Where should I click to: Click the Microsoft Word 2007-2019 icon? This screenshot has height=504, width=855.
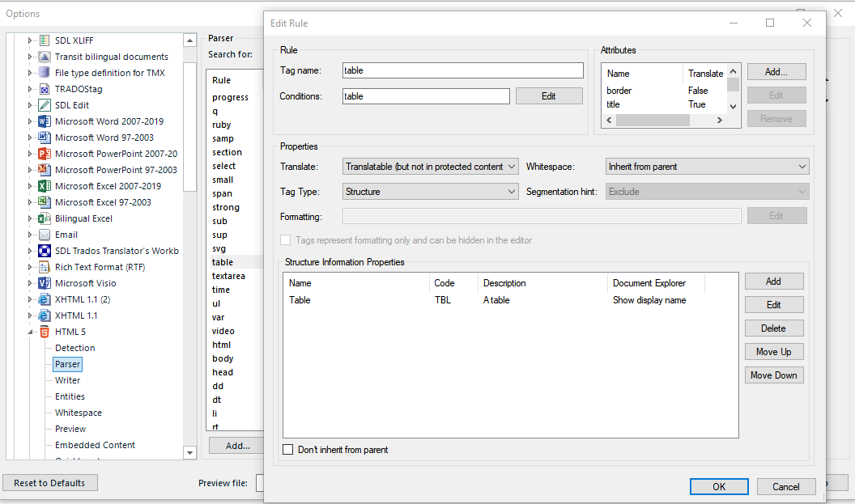click(x=45, y=121)
